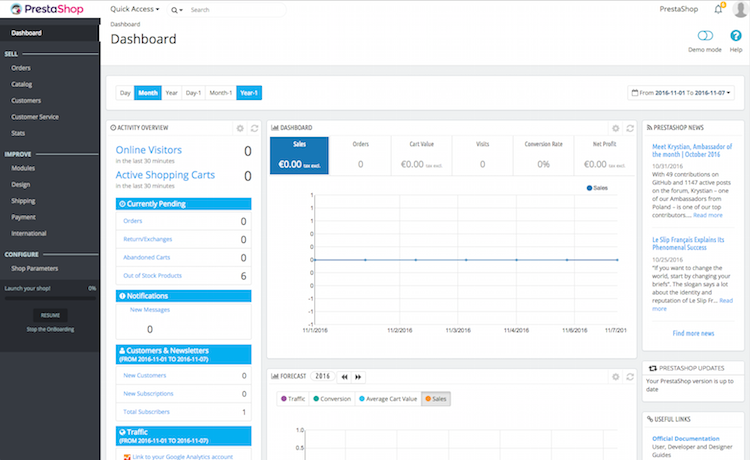Image resolution: width=750 pixels, height=460 pixels.
Task: Expand the Quick Access dropdown
Action: (136, 9)
